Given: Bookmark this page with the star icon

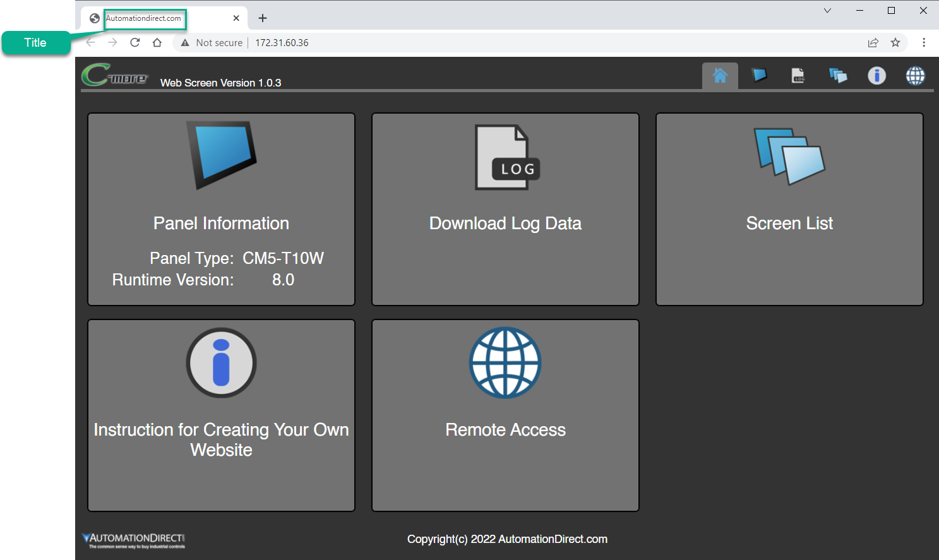Looking at the screenshot, I should [895, 42].
